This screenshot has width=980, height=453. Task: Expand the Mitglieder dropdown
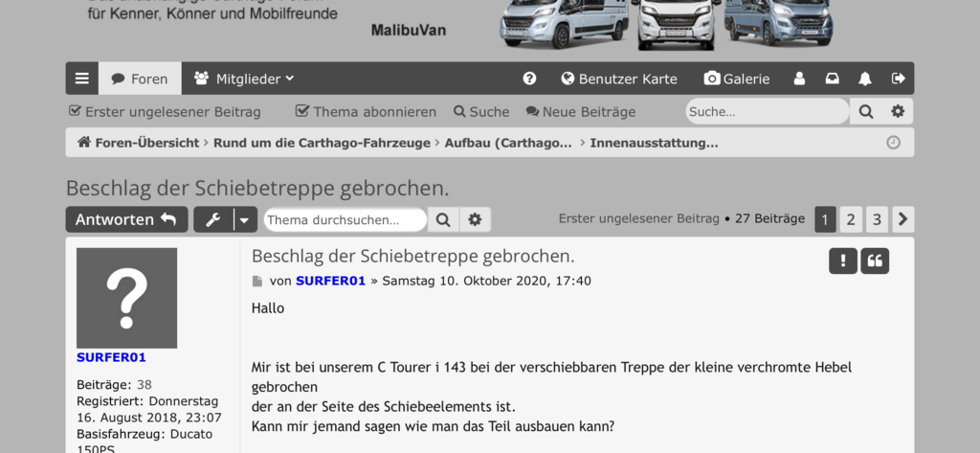(x=244, y=79)
